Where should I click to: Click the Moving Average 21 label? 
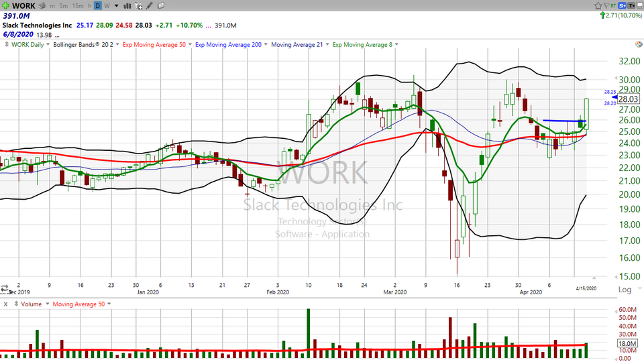pos(297,45)
